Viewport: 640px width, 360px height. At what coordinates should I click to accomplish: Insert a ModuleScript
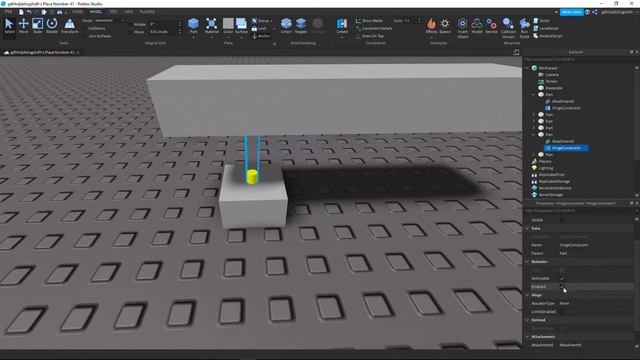[x=548, y=36]
